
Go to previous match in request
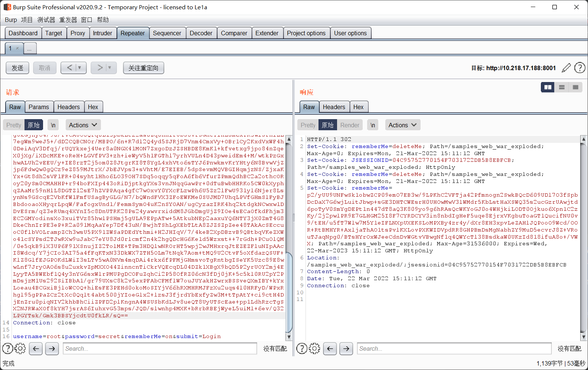pyautogui.click(x=36, y=348)
